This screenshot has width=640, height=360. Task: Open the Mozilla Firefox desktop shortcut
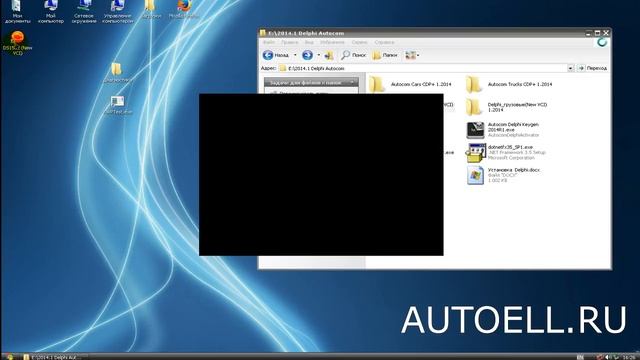[x=184, y=10]
